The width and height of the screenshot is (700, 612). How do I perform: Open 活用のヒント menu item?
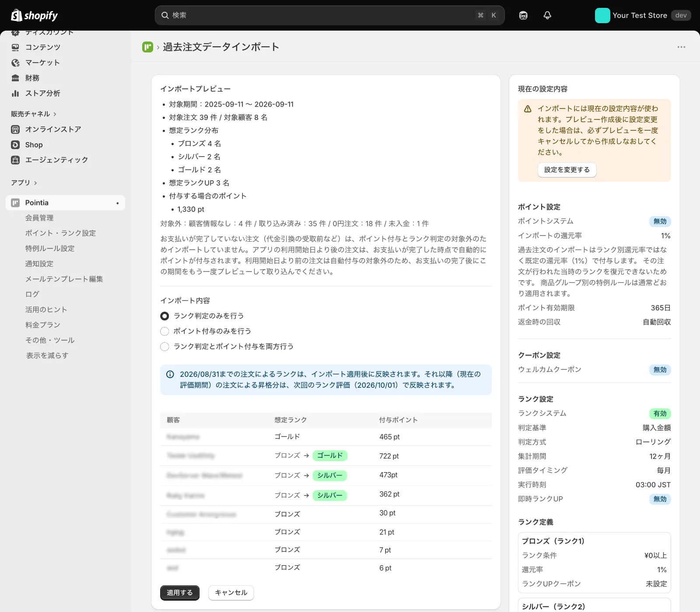point(46,309)
